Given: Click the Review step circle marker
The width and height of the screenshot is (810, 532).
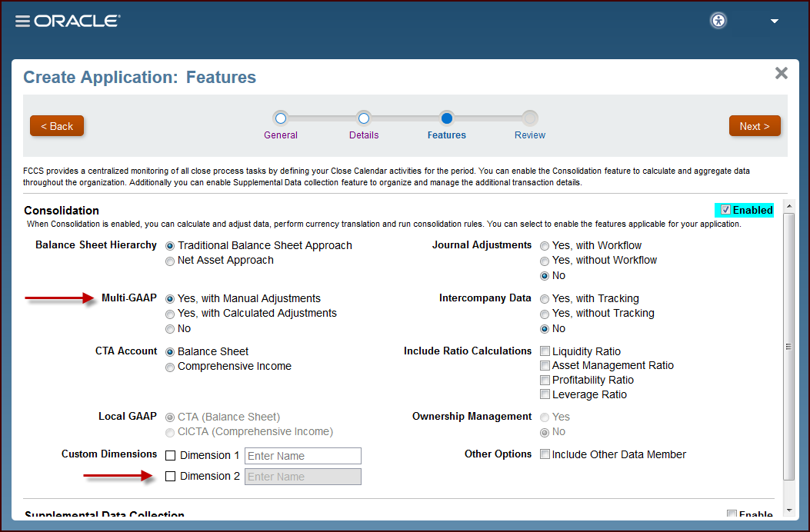Looking at the screenshot, I should click(x=529, y=118).
